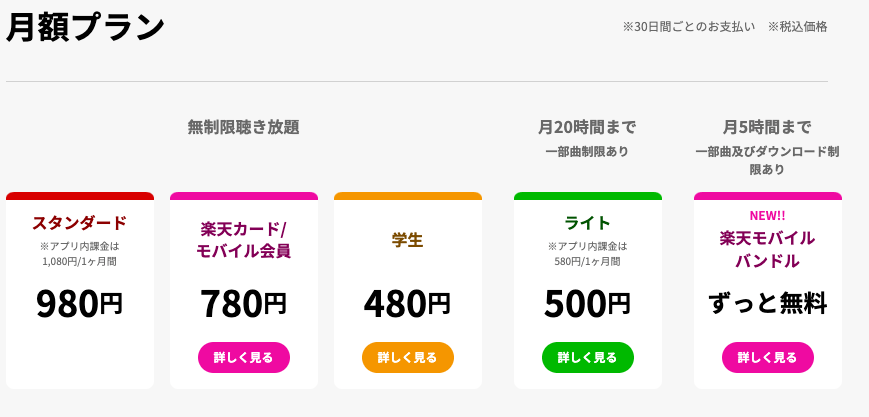
Task: Open details for 楽天カード/モバイル会員 plan
Action: point(244,358)
